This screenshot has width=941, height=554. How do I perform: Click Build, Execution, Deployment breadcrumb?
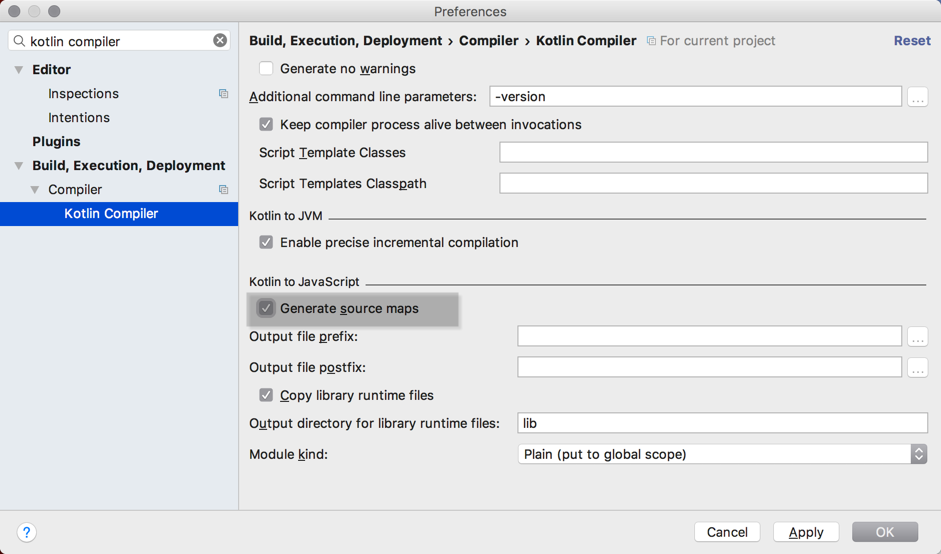346,41
